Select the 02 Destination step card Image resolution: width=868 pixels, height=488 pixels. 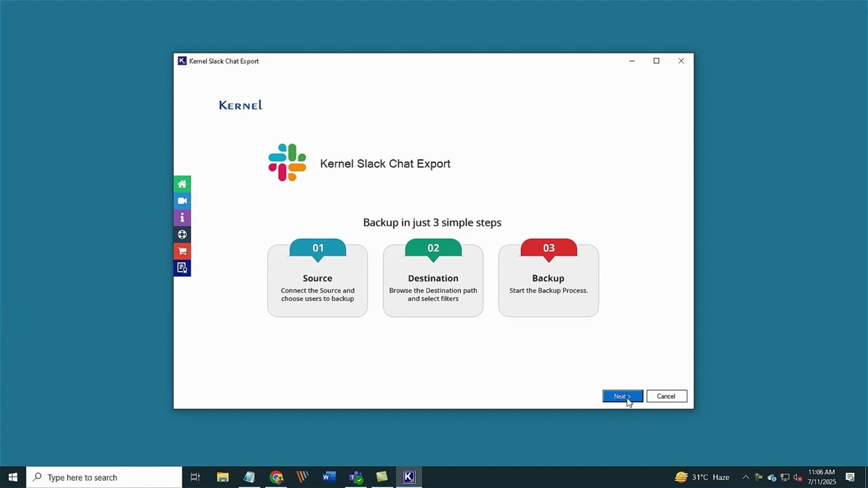tap(433, 278)
